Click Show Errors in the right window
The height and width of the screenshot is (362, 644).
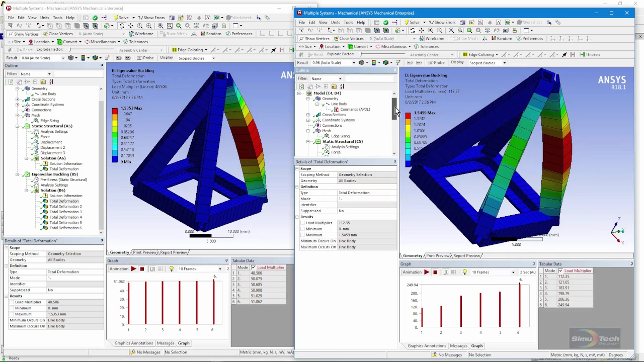tap(442, 22)
